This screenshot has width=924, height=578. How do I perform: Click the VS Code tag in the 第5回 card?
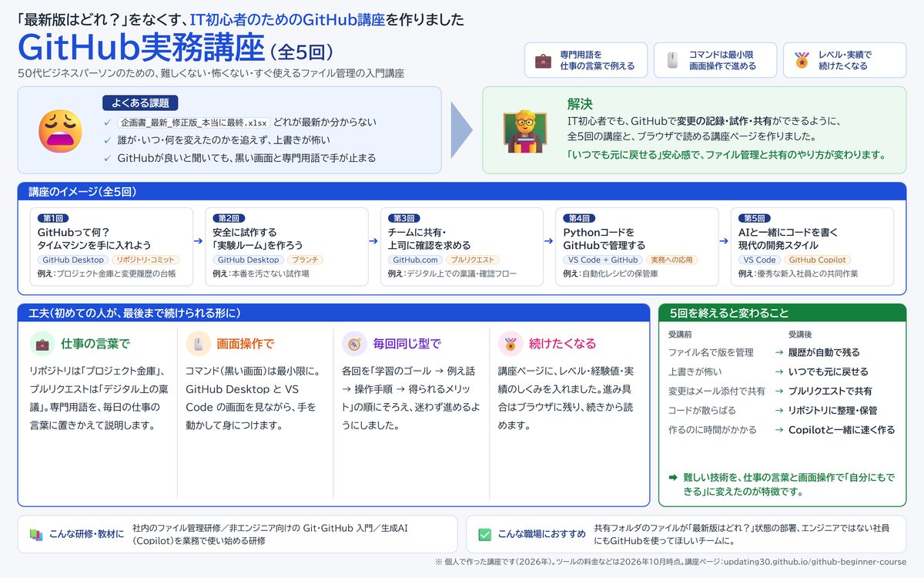pyautogui.click(x=760, y=260)
